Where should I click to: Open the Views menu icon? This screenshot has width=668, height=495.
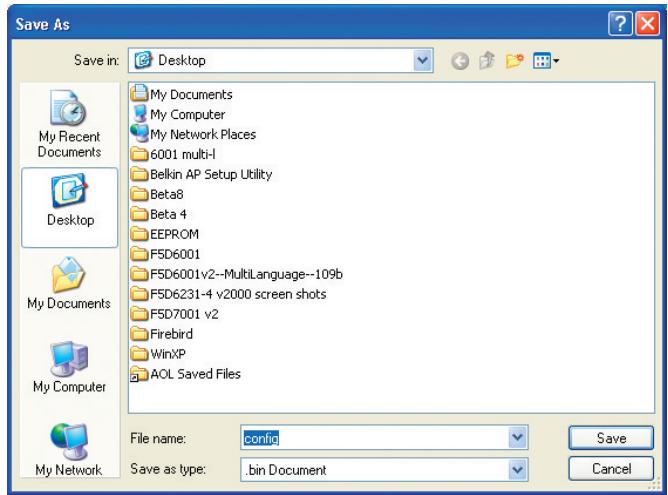546,61
